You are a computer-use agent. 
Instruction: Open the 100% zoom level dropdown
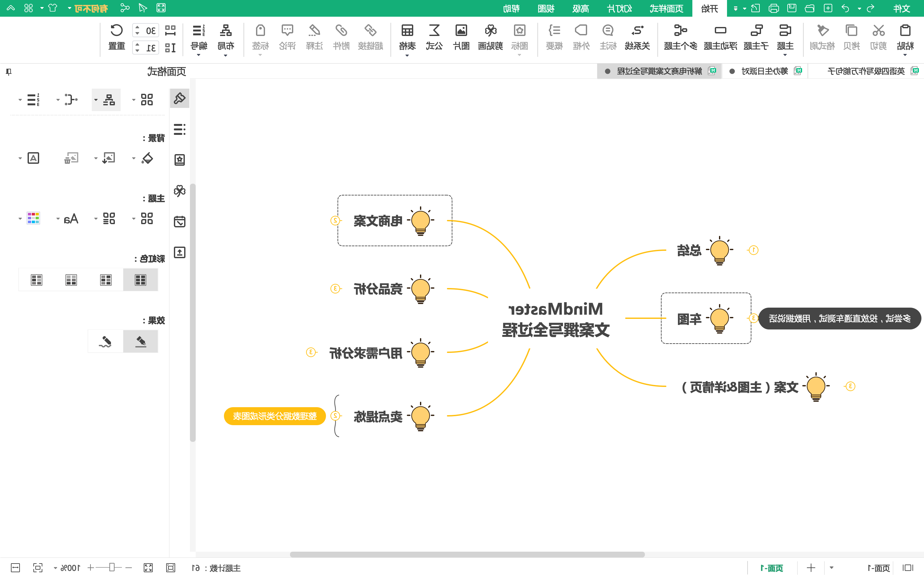(56, 568)
